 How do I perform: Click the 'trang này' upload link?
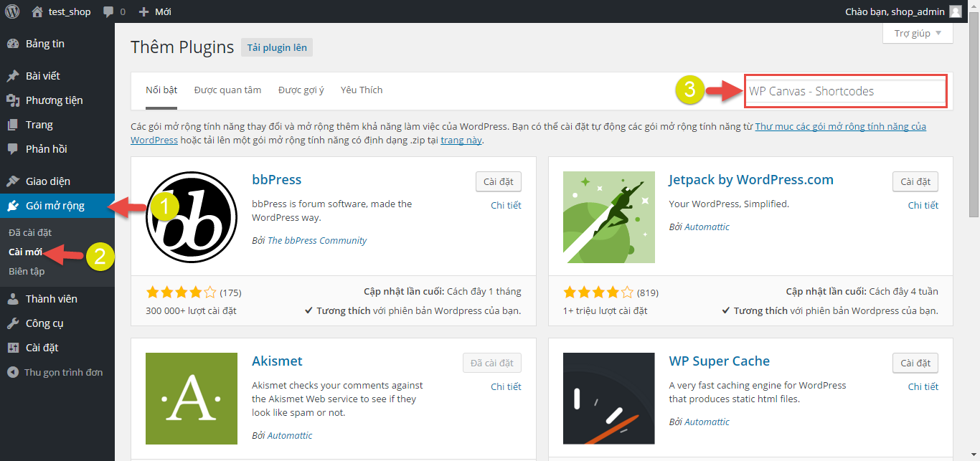(x=461, y=141)
